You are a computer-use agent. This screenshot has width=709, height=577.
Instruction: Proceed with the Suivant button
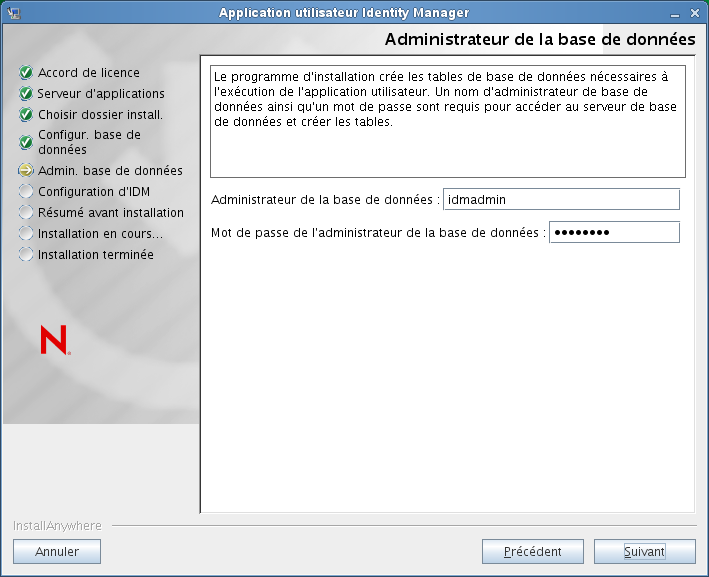click(x=644, y=551)
